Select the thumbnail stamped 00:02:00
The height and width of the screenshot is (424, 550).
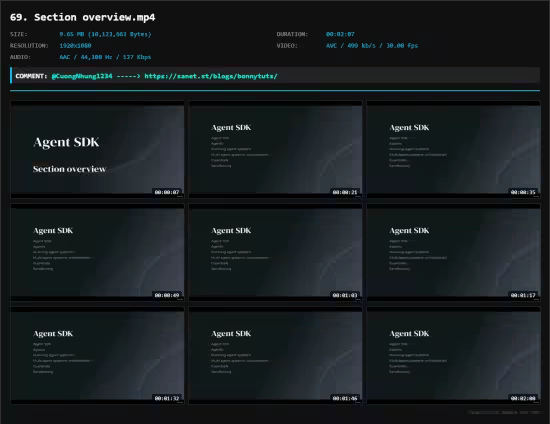coord(454,356)
